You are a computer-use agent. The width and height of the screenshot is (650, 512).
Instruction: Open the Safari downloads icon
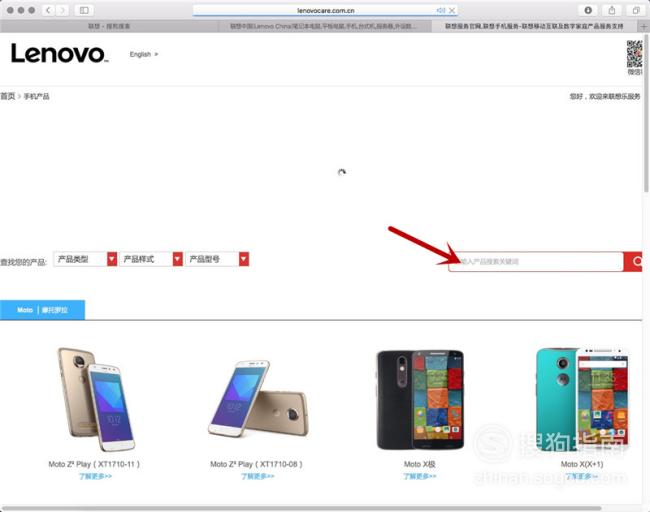(x=588, y=10)
